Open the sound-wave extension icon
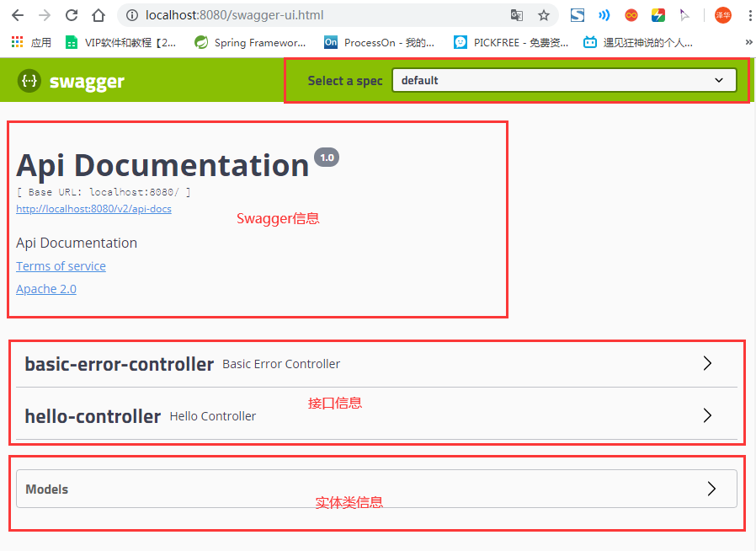The width and height of the screenshot is (756, 551). [x=604, y=15]
